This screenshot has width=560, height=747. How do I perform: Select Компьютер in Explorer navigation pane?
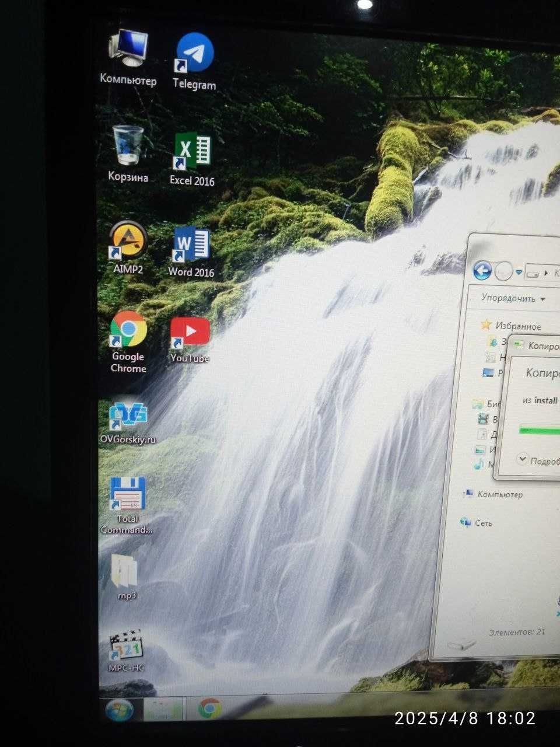pos(500,494)
